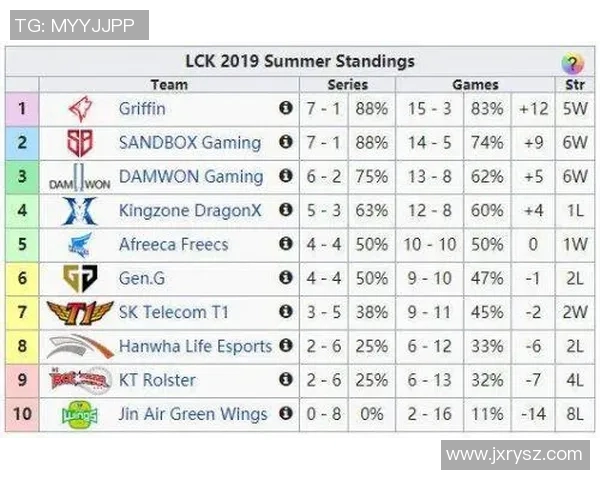This screenshot has width=600, height=480.
Task: Open the info icon beside Griffin
Action: [286, 108]
